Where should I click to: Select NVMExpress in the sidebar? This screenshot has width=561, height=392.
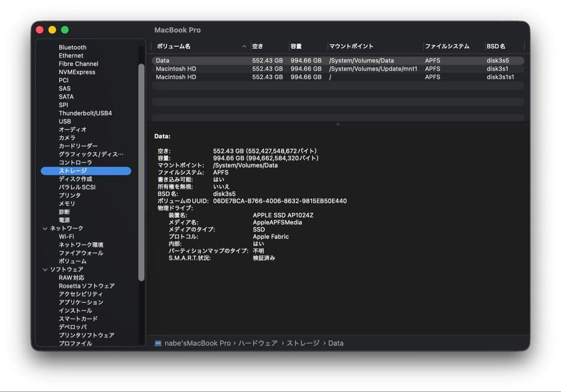coord(77,72)
